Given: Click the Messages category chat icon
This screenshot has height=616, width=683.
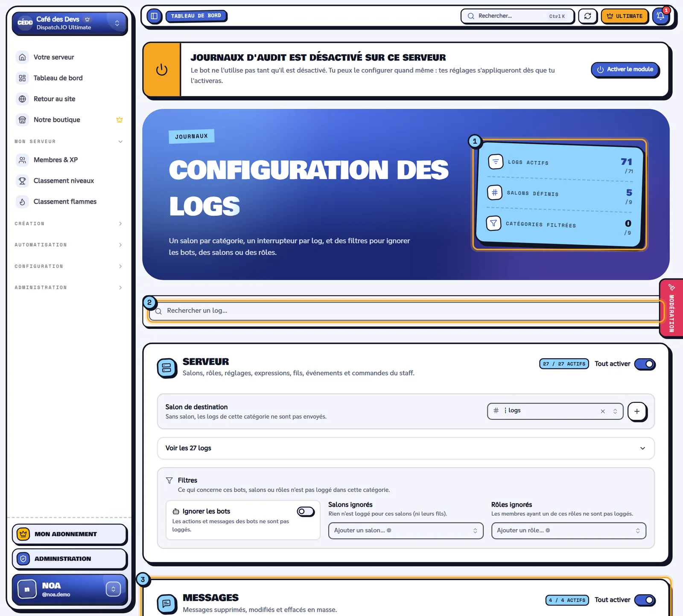Looking at the screenshot, I should click(167, 604).
